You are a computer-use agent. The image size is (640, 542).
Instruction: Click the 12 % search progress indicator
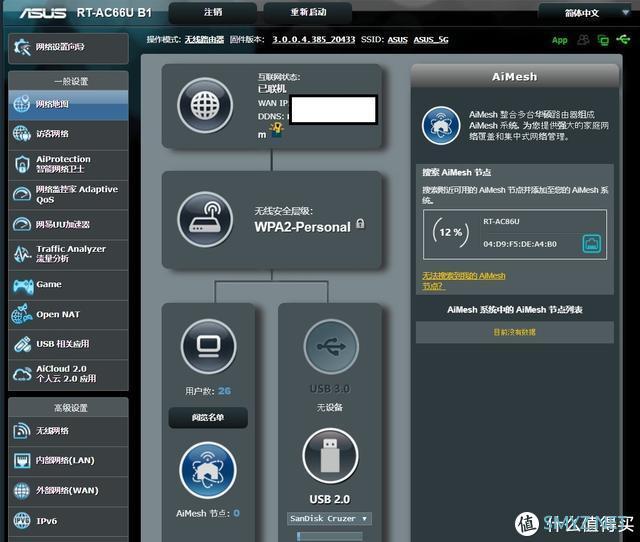451,233
